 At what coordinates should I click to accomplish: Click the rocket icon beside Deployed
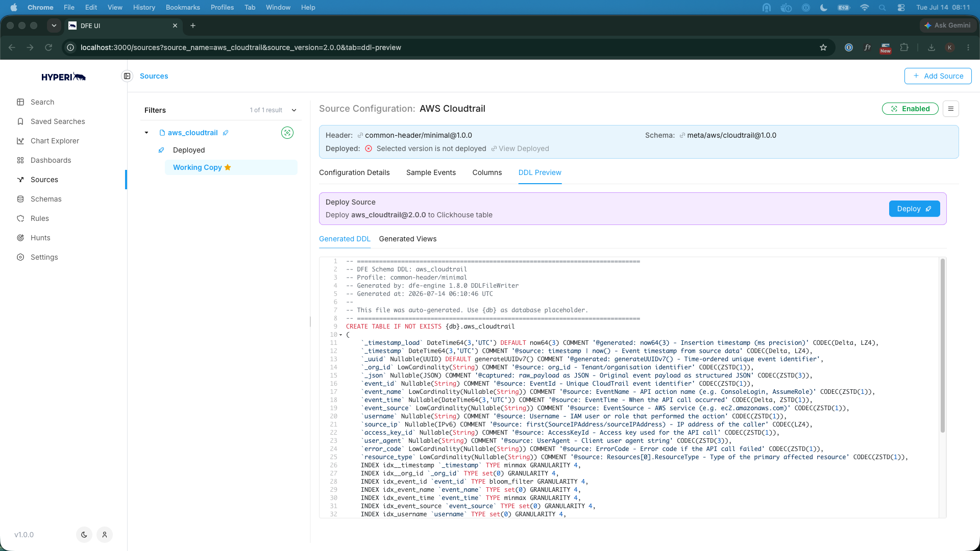pyautogui.click(x=161, y=150)
